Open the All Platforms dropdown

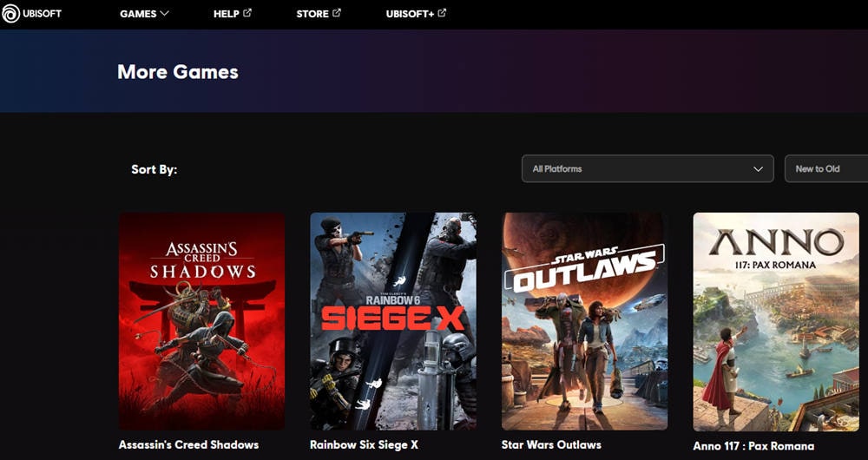coord(648,169)
